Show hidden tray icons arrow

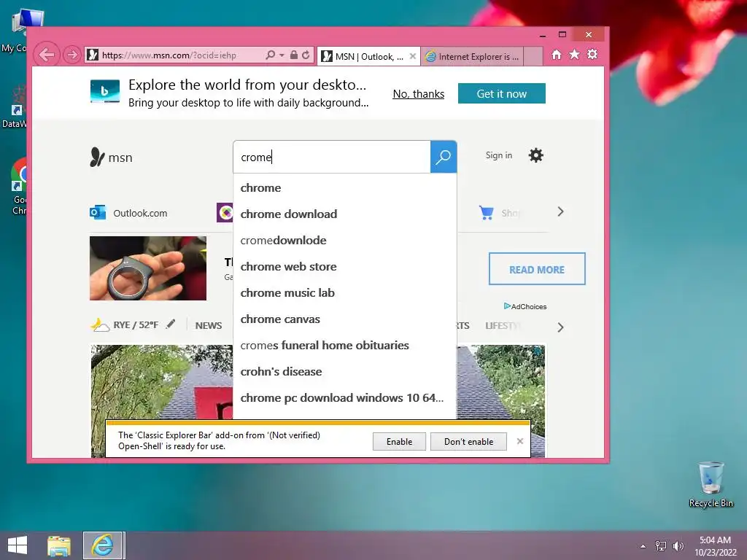click(643, 545)
